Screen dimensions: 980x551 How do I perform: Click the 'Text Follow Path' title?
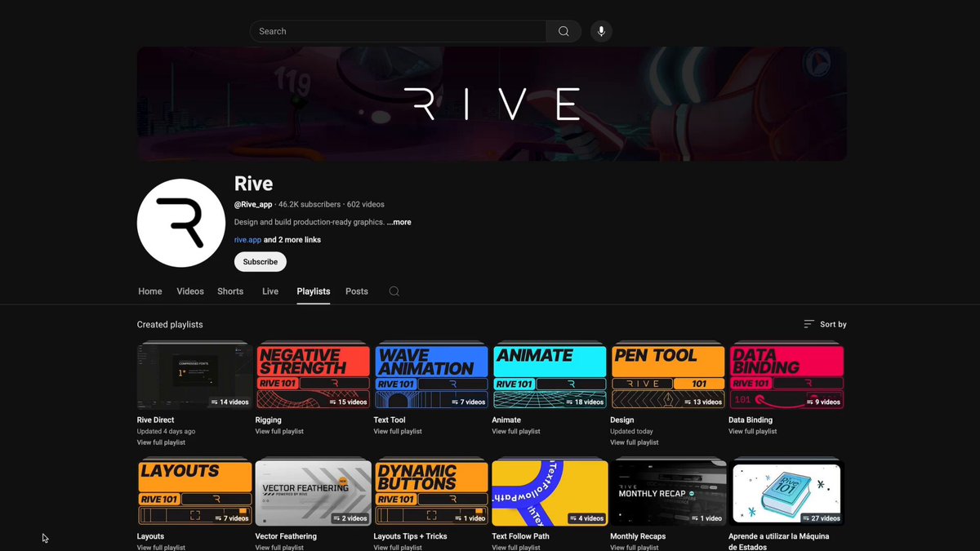pyautogui.click(x=521, y=536)
